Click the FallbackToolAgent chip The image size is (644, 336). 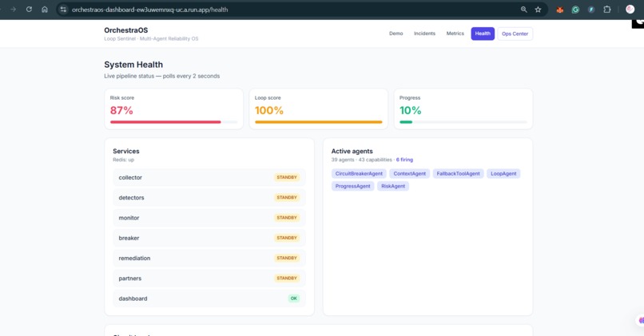click(x=458, y=173)
